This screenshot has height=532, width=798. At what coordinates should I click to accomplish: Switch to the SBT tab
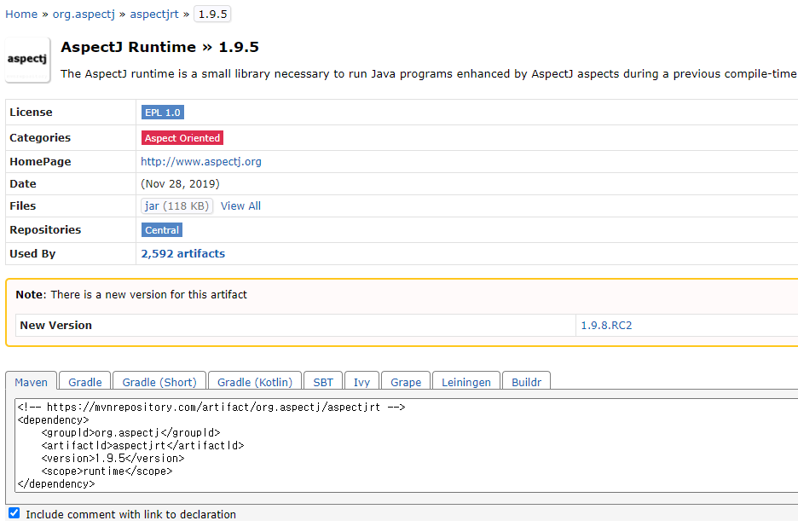point(323,382)
